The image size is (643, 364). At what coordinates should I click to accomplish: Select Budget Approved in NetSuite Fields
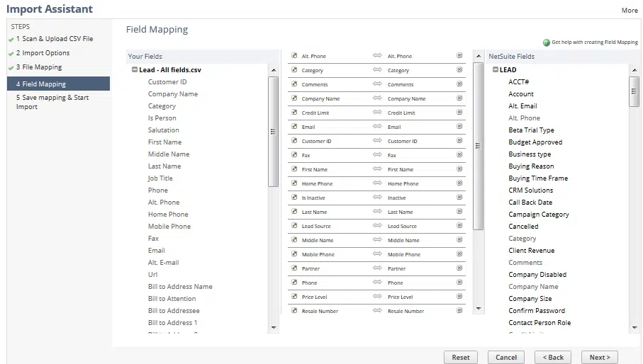[535, 142]
